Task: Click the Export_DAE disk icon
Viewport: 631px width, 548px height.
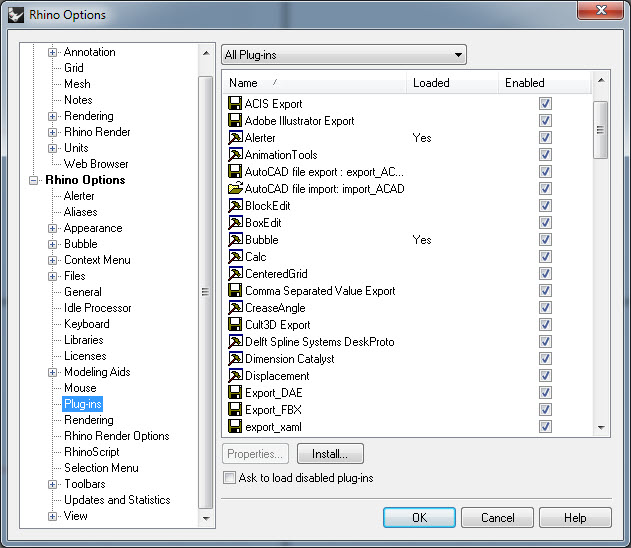Action: [235, 392]
